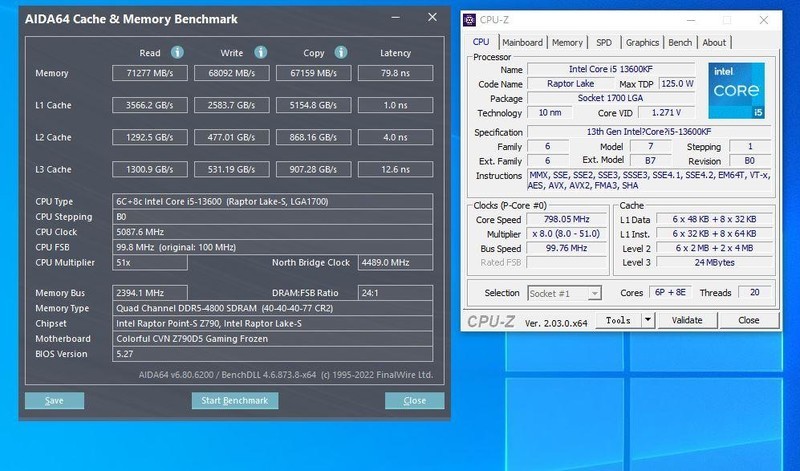This screenshot has height=471, width=800.
Task: Select the Bench tab
Action: pos(680,42)
